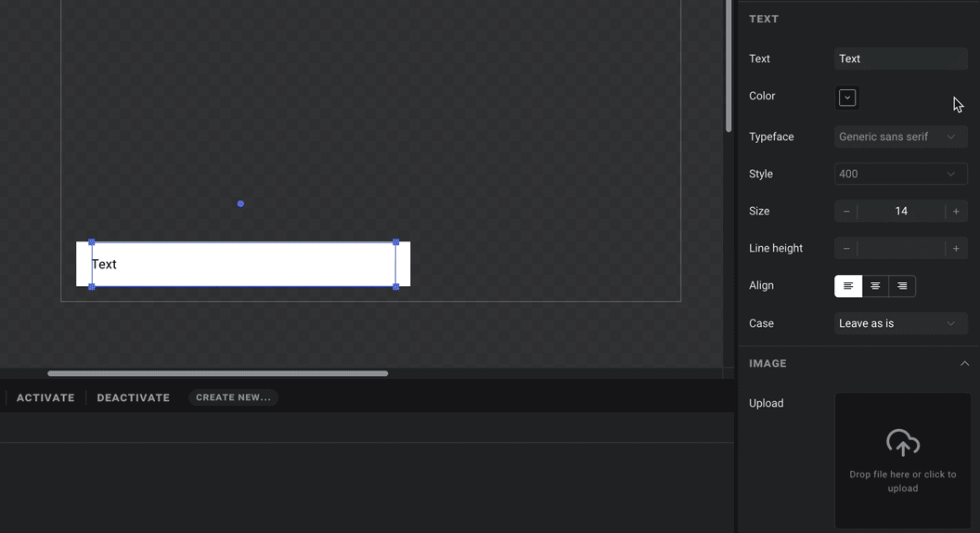Click the TEXT section header
The image size is (980, 533).
[764, 19]
